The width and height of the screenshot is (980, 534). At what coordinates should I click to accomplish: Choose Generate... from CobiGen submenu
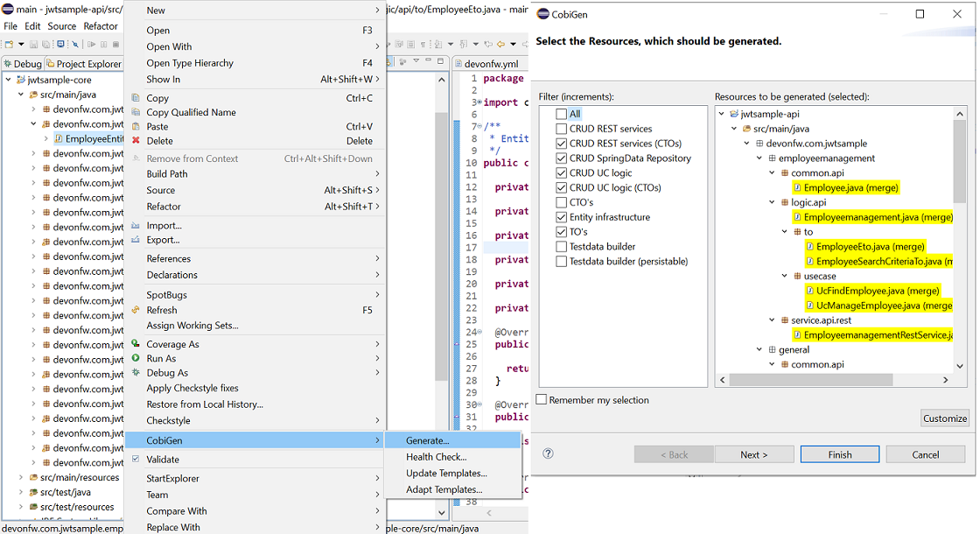pos(427,440)
